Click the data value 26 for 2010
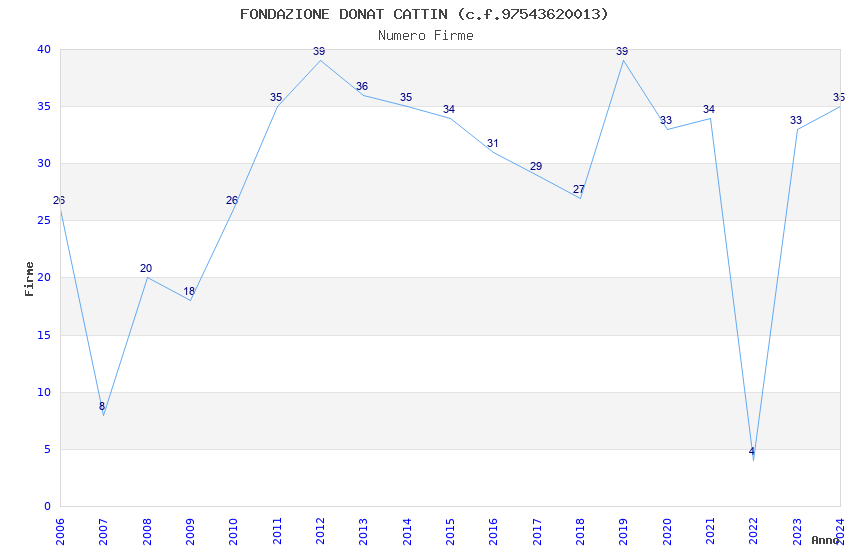850x550 pixels. point(232,200)
